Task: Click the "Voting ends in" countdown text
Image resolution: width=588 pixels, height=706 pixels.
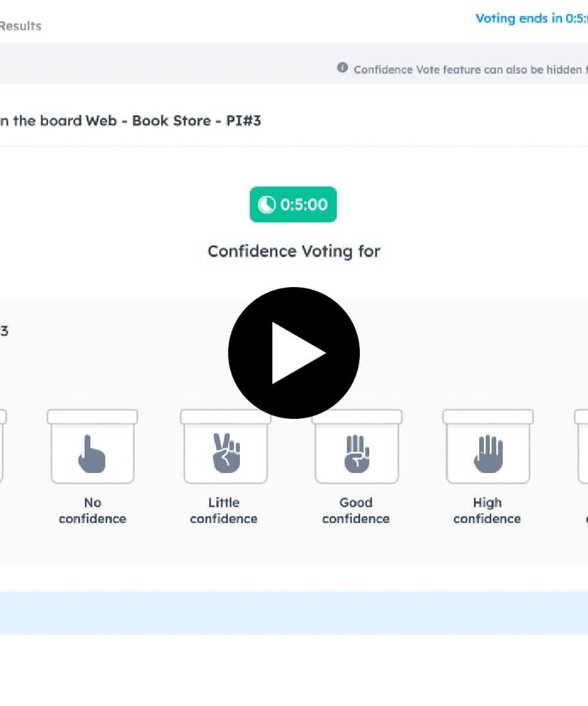Action: (532, 18)
